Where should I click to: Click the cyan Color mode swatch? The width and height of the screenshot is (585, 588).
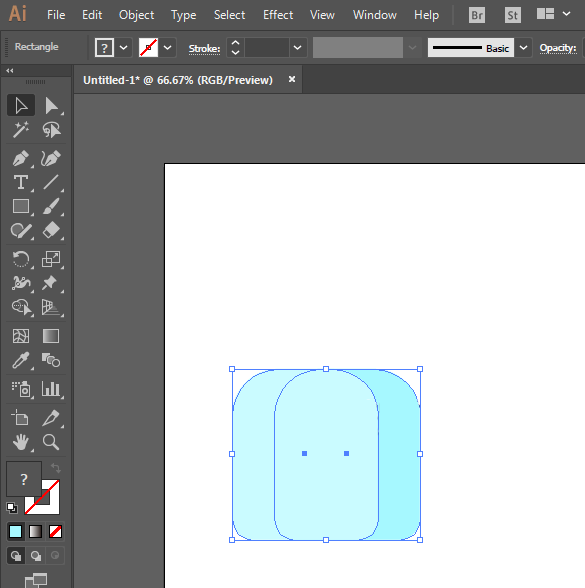[x=15, y=532]
